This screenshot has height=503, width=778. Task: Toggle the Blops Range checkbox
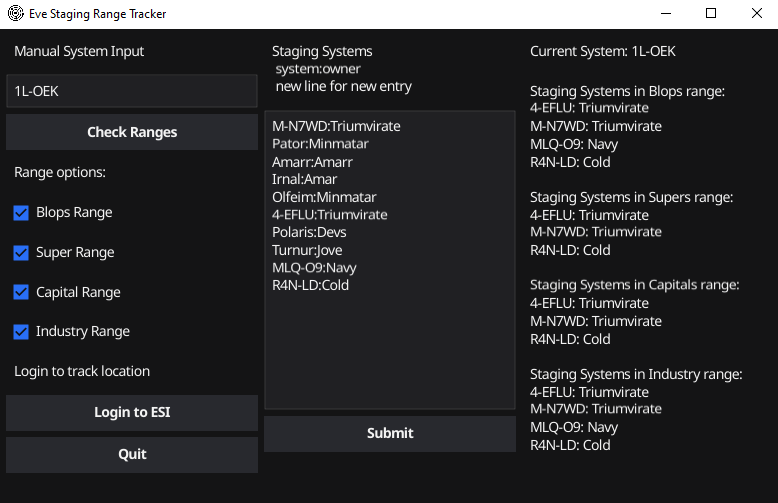pos(21,213)
